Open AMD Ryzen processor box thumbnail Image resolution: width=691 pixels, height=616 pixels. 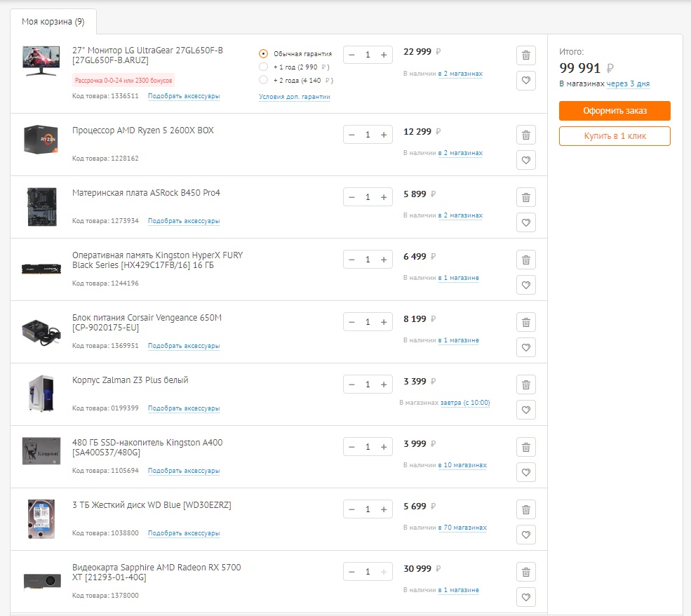click(x=41, y=139)
